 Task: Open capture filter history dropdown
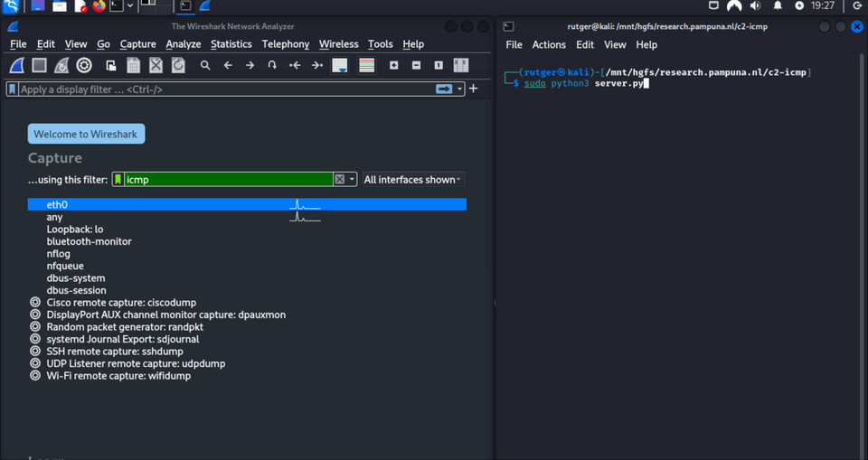(352, 179)
